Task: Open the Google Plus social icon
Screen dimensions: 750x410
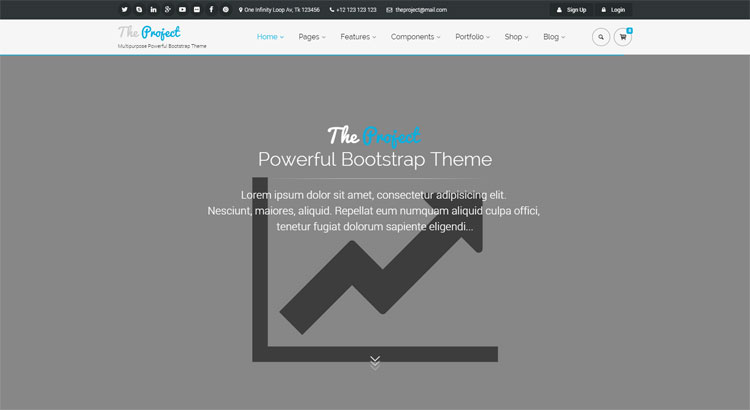Action: 168,10
